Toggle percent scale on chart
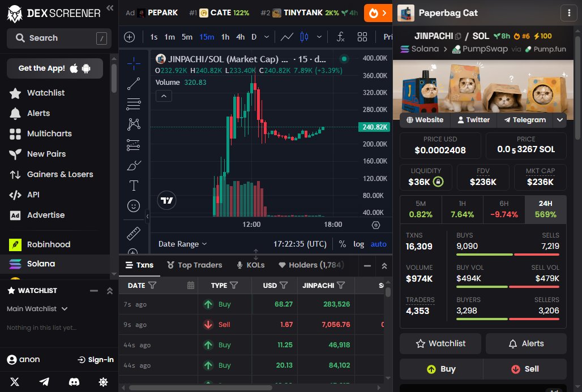582x392 pixels. tap(342, 244)
